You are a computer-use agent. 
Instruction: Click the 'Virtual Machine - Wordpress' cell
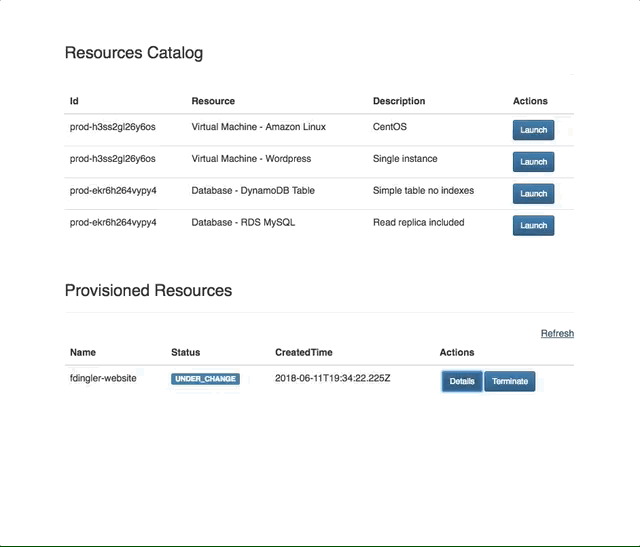pyautogui.click(x=251, y=159)
